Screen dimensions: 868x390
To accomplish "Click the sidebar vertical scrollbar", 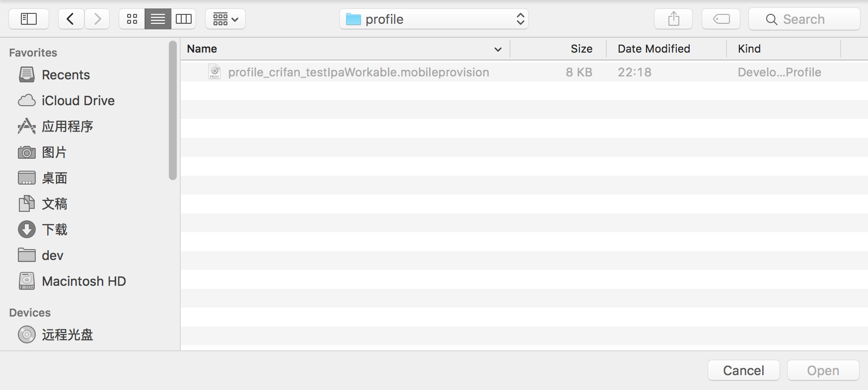I will tap(173, 110).
